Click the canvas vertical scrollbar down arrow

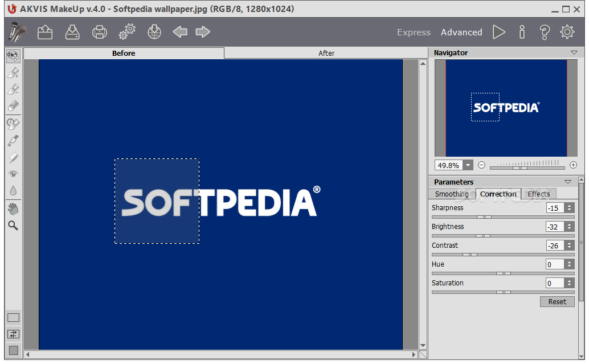point(423,346)
